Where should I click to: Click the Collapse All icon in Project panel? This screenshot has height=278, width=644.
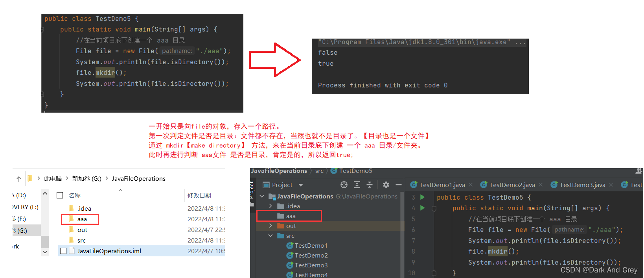[370, 185]
